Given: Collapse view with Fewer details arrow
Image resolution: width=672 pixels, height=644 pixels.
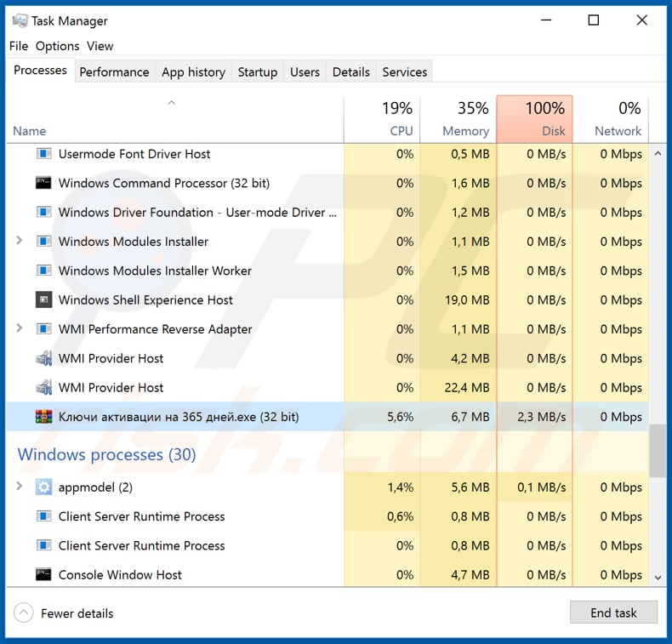Looking at the screenshot, I should (x=24, y=613).
